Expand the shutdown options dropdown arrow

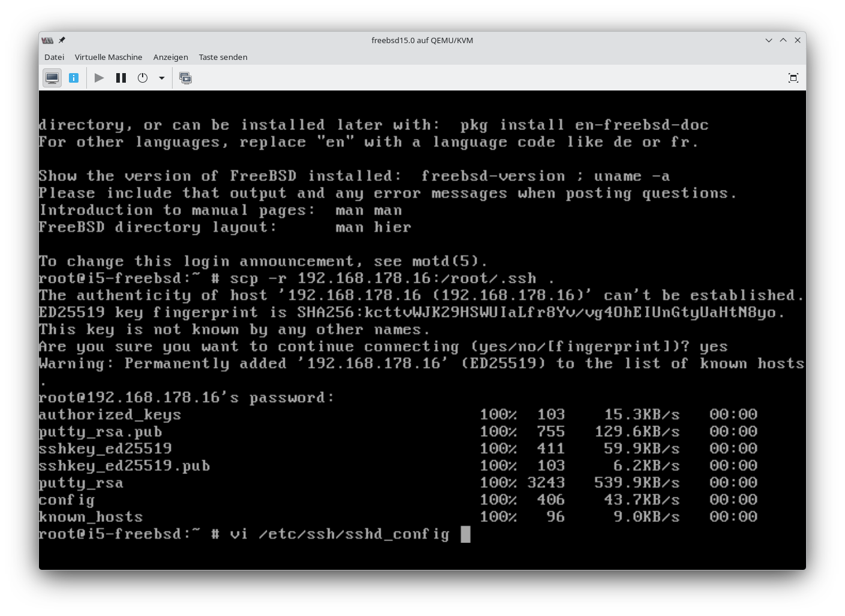161,78
